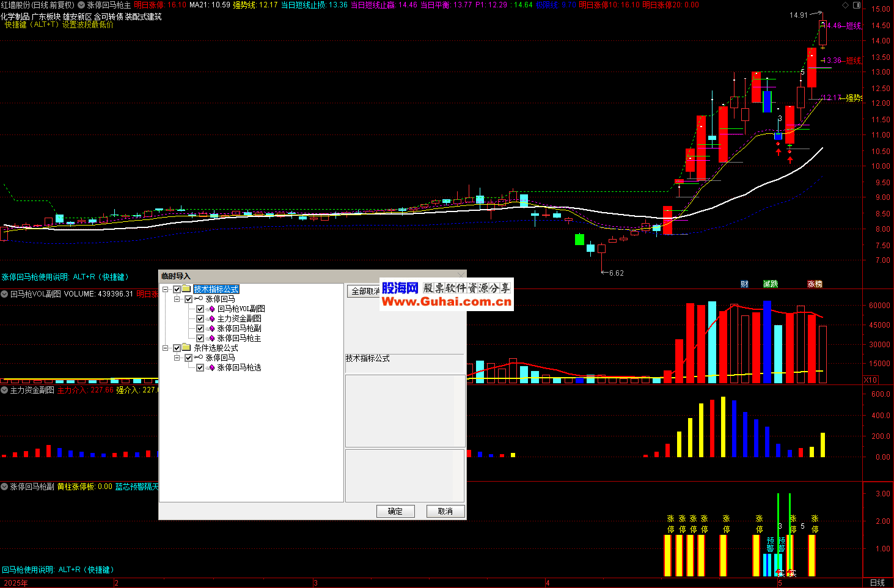Click the X10 volume scale label

click(x=871, y=380)
